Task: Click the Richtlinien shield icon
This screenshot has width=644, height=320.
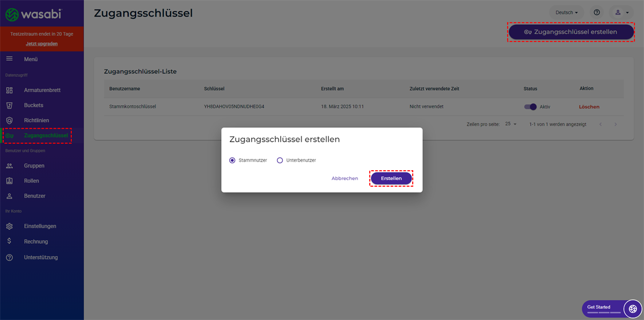Action: point(9,120)
